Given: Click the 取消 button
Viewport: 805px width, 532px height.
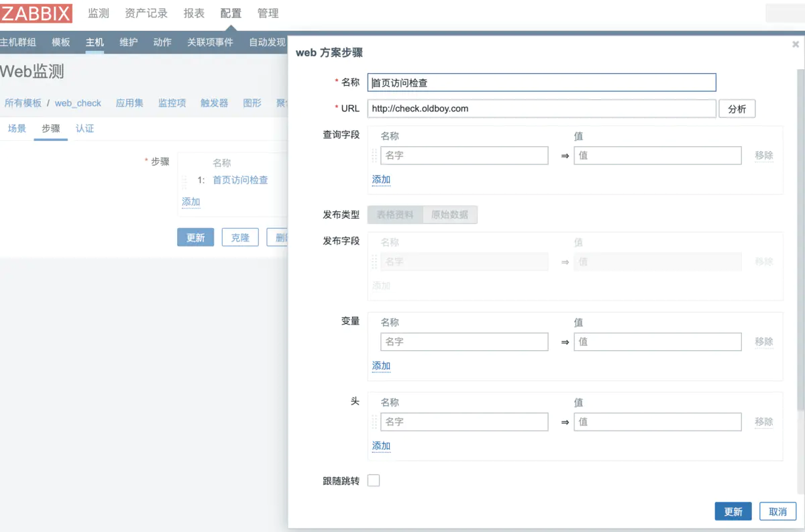Looking at the screenshot, I should [778, 511].
